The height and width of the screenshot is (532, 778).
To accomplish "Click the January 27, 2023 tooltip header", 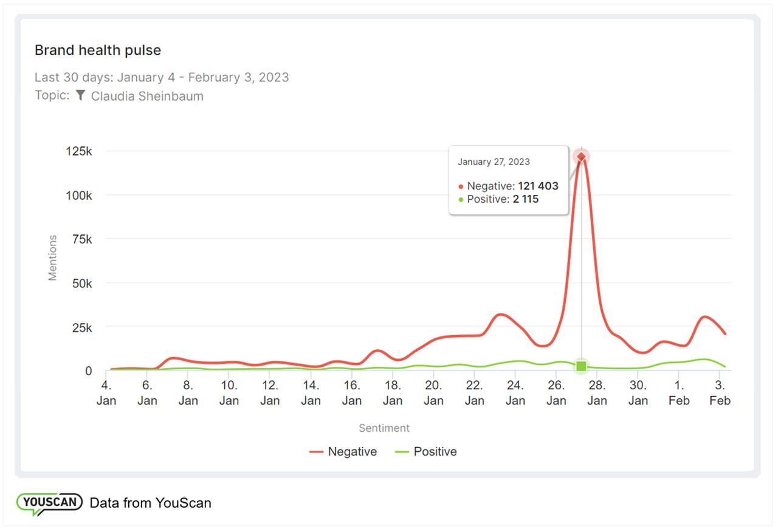I will tap(494, 162).
